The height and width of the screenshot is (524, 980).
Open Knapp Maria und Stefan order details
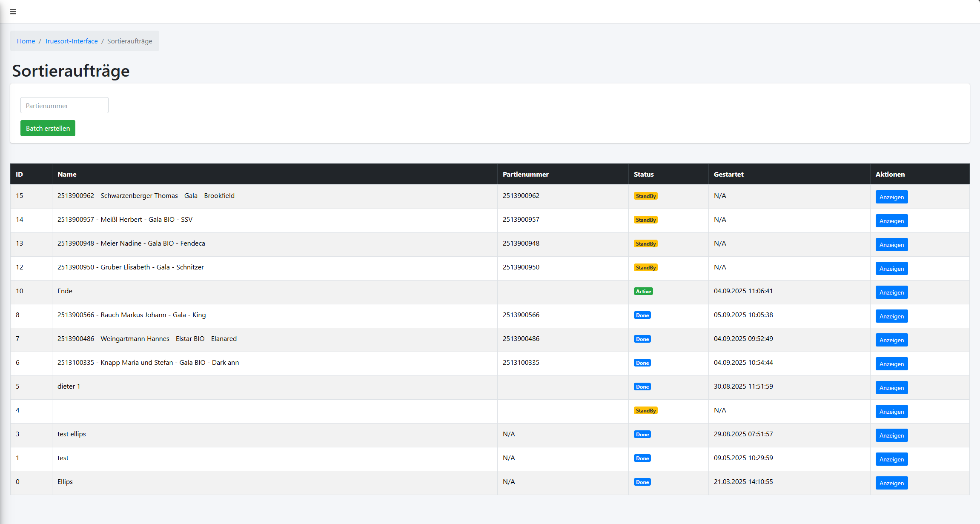[x=891, y=364]
